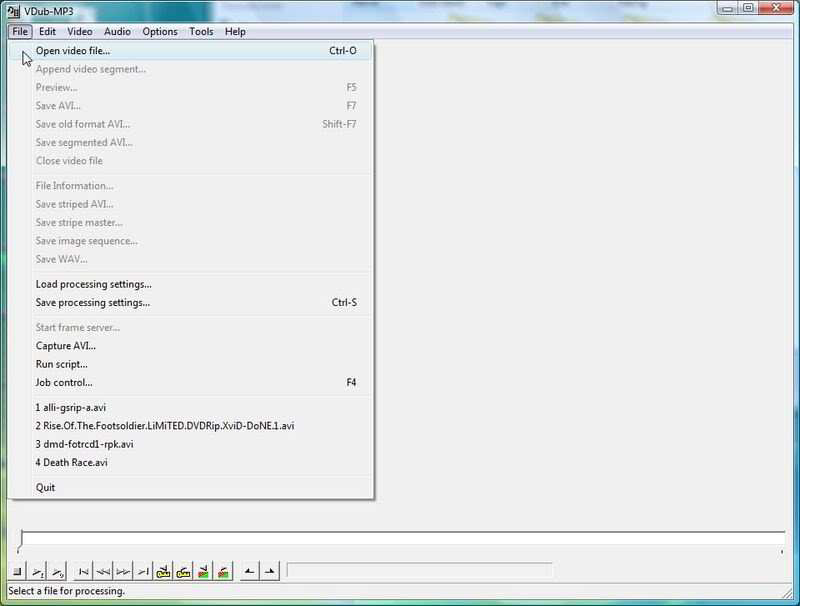Screen dimensions: 815x606
Task: Select Save processing settings...
Action: [x=191, y=302]
